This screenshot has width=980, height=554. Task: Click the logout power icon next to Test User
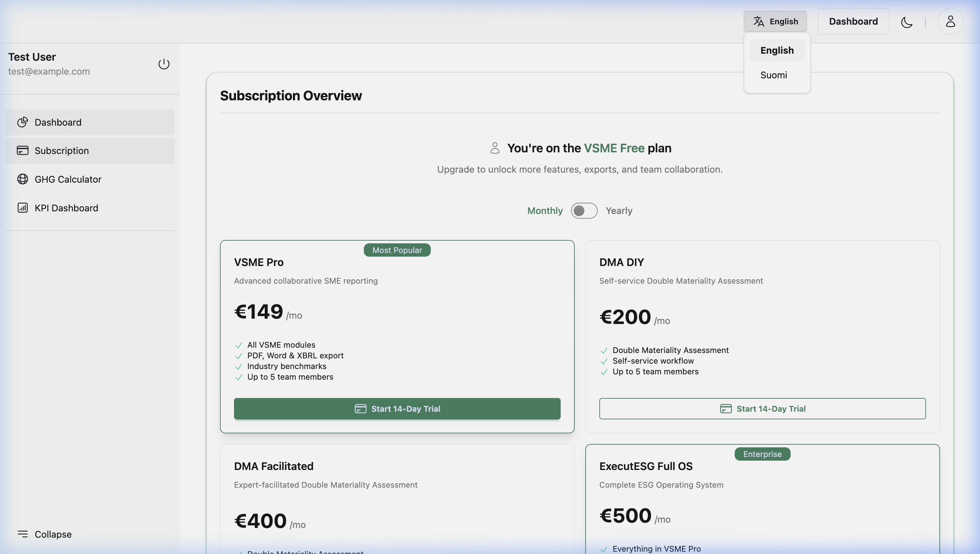click(164, 64)
